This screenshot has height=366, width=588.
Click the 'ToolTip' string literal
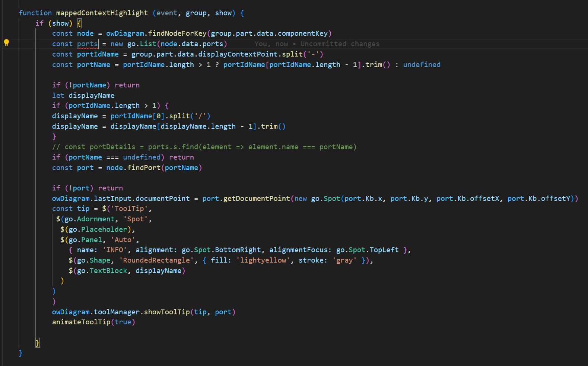point(129,209)
